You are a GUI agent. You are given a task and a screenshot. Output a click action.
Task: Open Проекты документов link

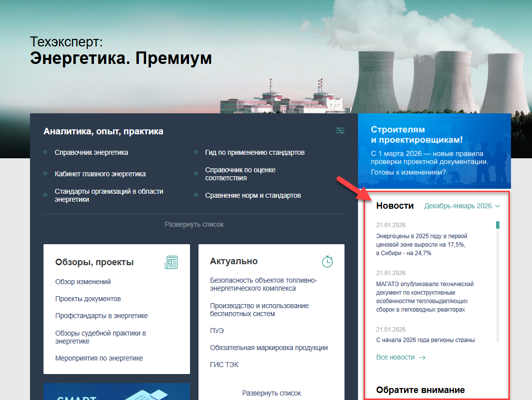[x=88, y=299]
